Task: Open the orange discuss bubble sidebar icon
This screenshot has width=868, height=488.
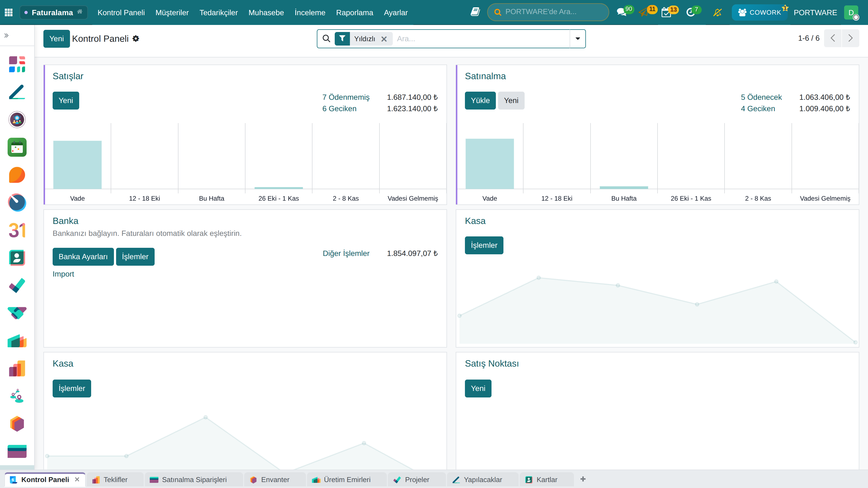Action: tap(17, 175)
